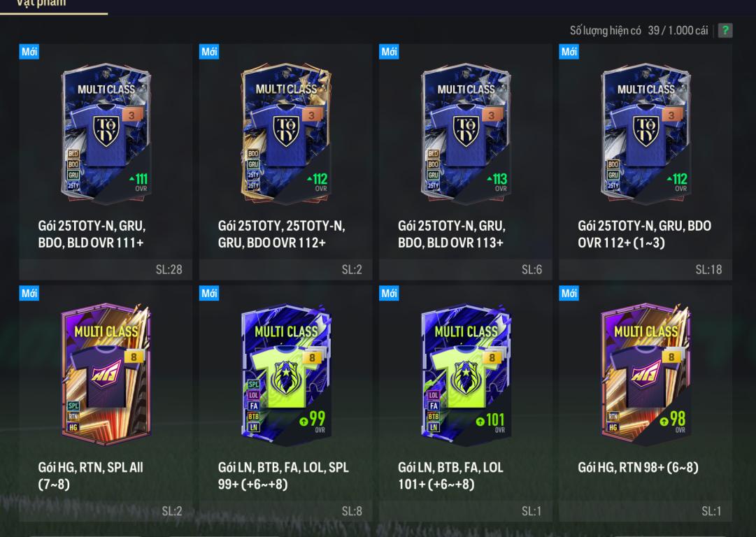Select the 113 OVR TOTY pack card
Viewport: 756px width, 537px height.
(x=466, y=133)
